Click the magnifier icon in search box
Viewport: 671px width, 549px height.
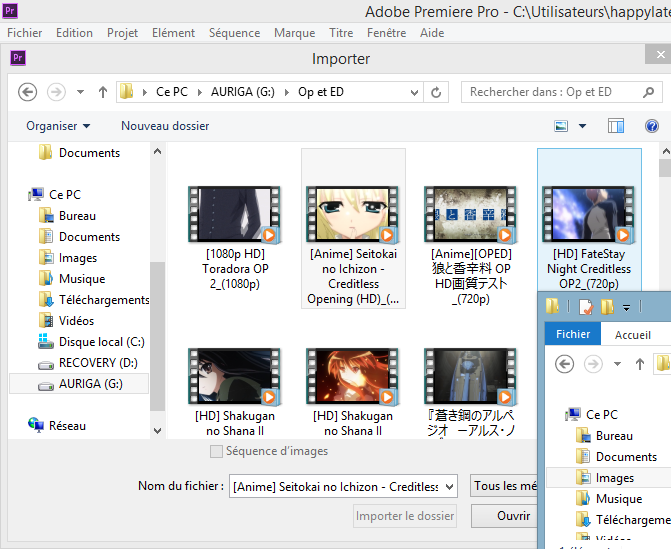click(x=649, y=92)
